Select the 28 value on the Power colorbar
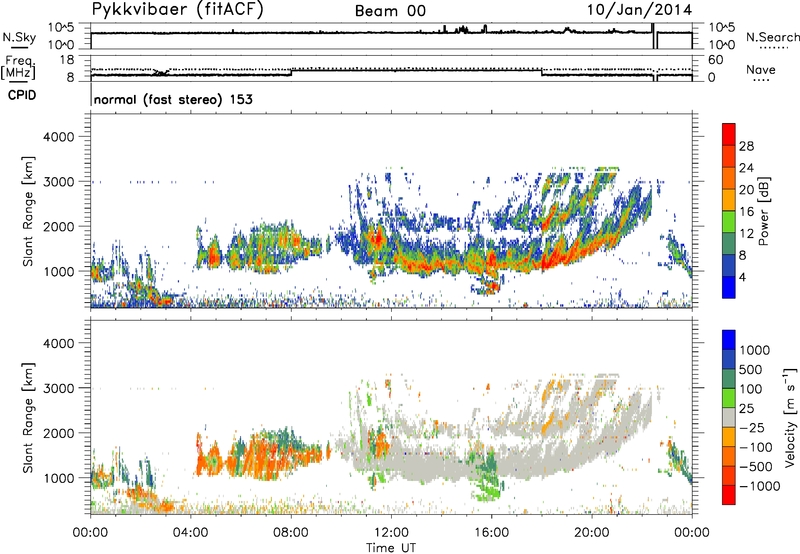Screen dimensions: 800x554 pyautogui.click(x=746, y=146)
